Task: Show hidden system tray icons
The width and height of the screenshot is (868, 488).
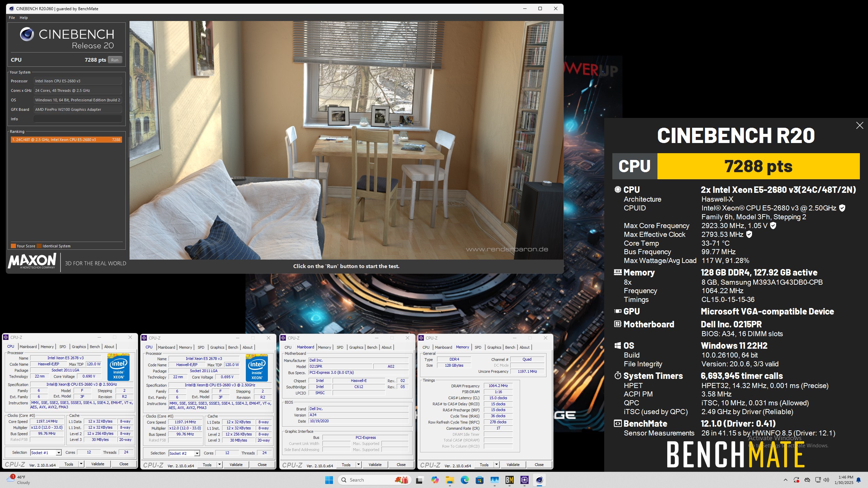Action: point(786,480)
